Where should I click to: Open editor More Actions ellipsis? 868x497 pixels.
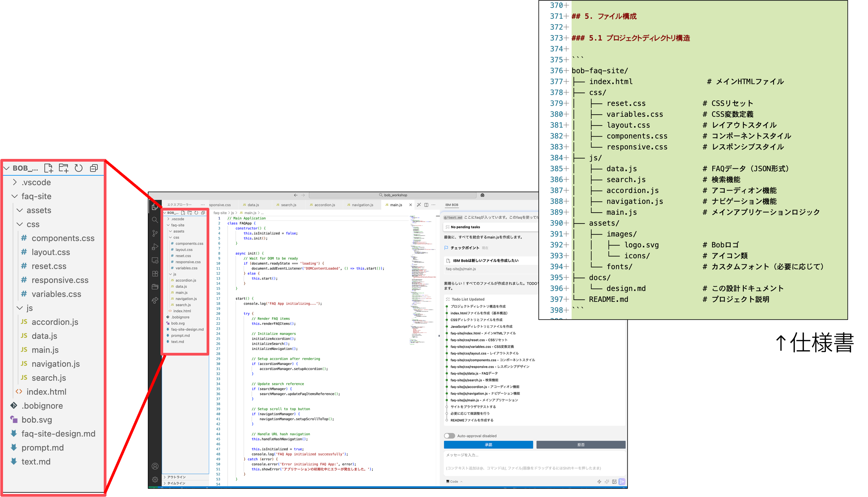click(x=433, y=205)
